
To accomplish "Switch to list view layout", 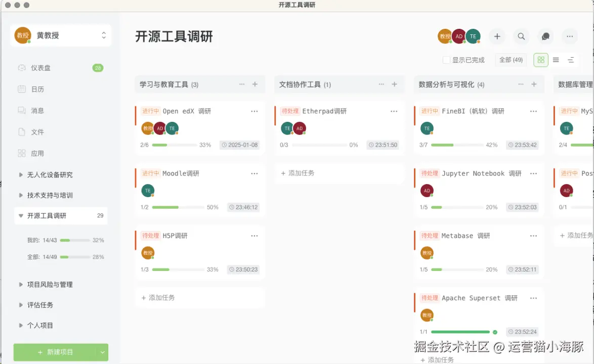I will pos(556,60).
